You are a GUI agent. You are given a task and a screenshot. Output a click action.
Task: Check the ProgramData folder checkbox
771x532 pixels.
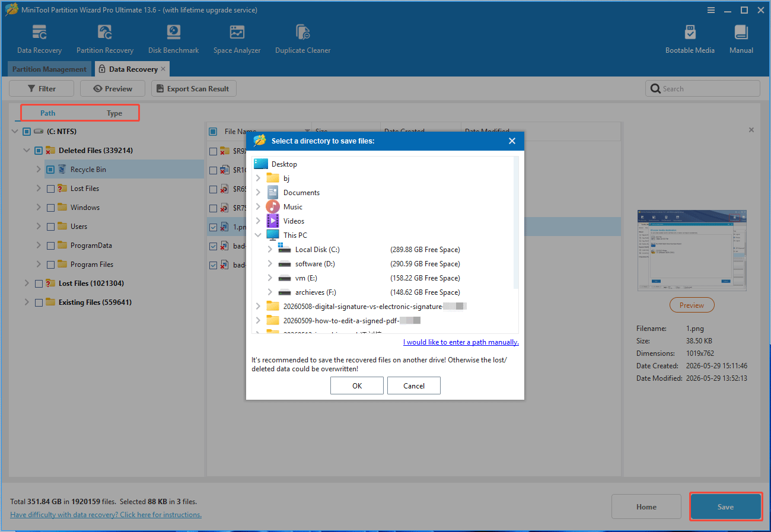(x=50, y=246)
